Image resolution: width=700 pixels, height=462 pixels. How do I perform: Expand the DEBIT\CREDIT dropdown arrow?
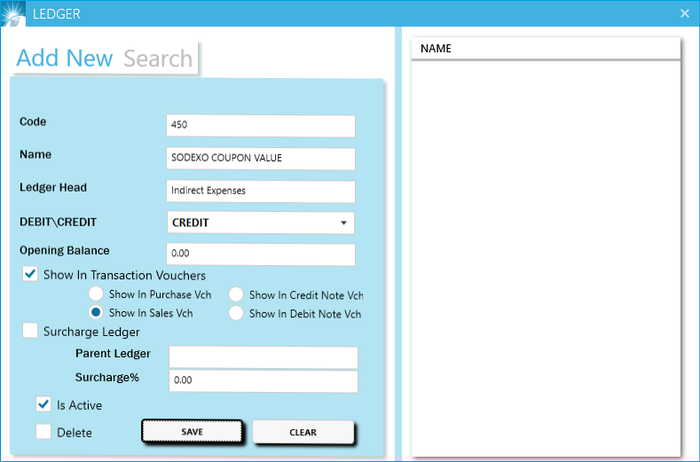click(343, 223)
